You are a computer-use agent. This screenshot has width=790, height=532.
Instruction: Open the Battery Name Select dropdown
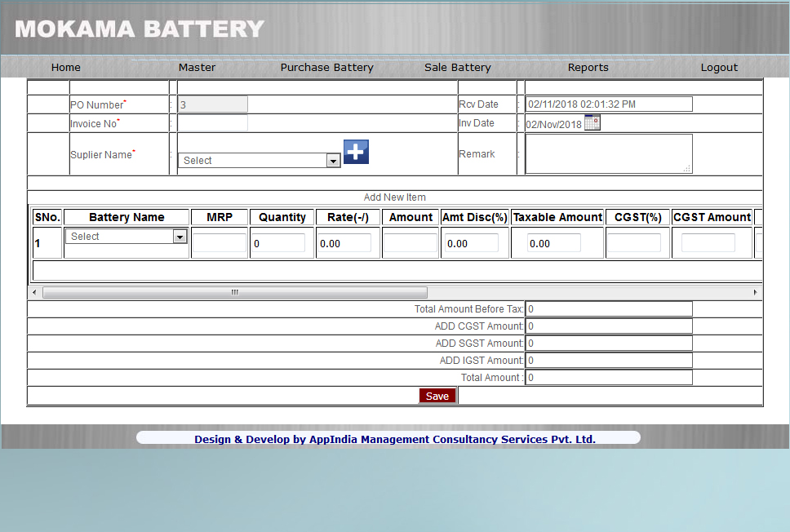[x=126, y=237]
